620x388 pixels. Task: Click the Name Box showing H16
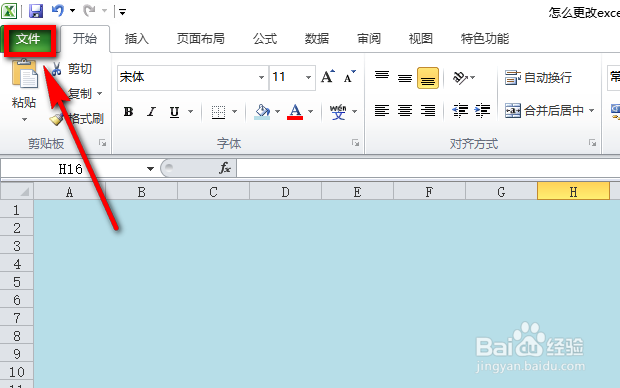tap(72, 169)
